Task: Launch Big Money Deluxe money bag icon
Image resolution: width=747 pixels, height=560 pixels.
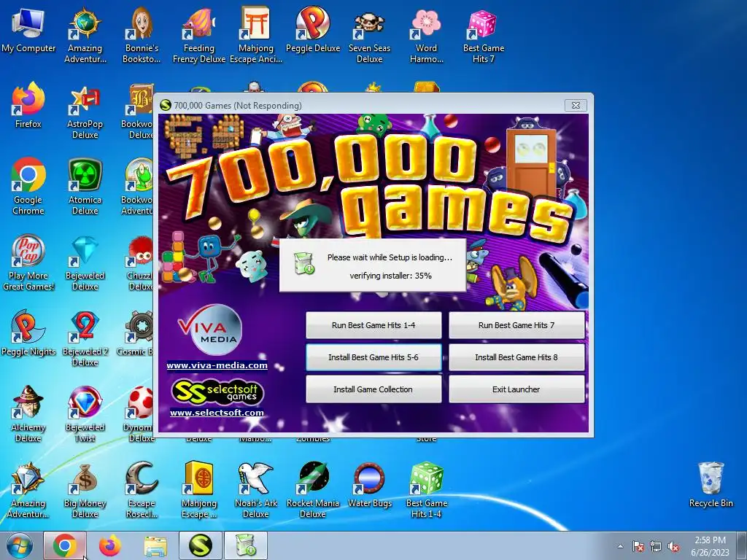Action: (x=85, y=491)
